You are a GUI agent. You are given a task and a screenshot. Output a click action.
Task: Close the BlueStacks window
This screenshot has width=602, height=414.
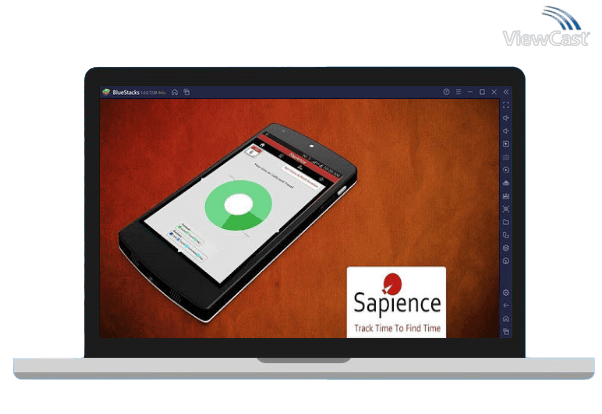tap(494, 92)
